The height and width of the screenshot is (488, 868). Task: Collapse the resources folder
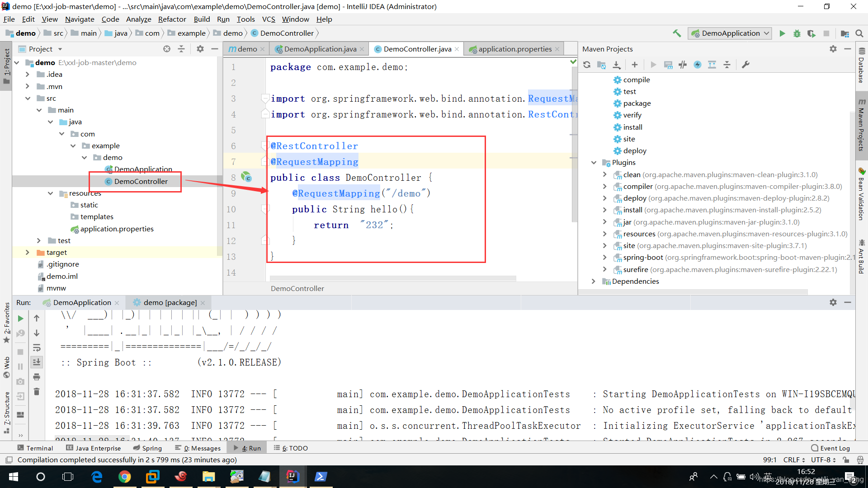coord(50,193)
